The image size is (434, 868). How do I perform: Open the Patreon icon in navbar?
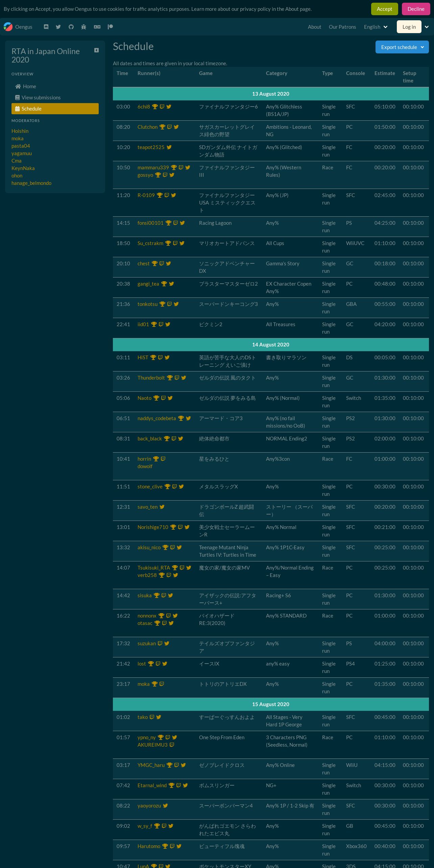(x=110, y=27)
